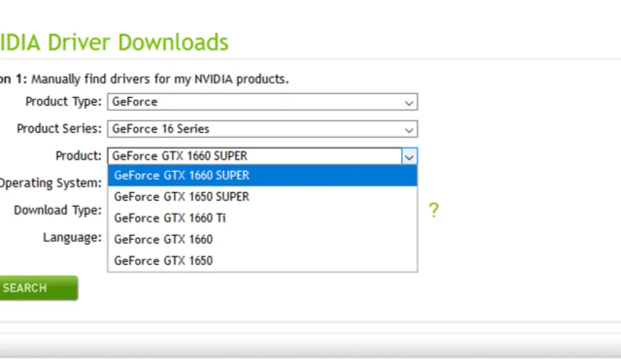Viewport: 621px width, 364px height.
Task: Open the Product Type dropdown
Action: tap(262, 102)
